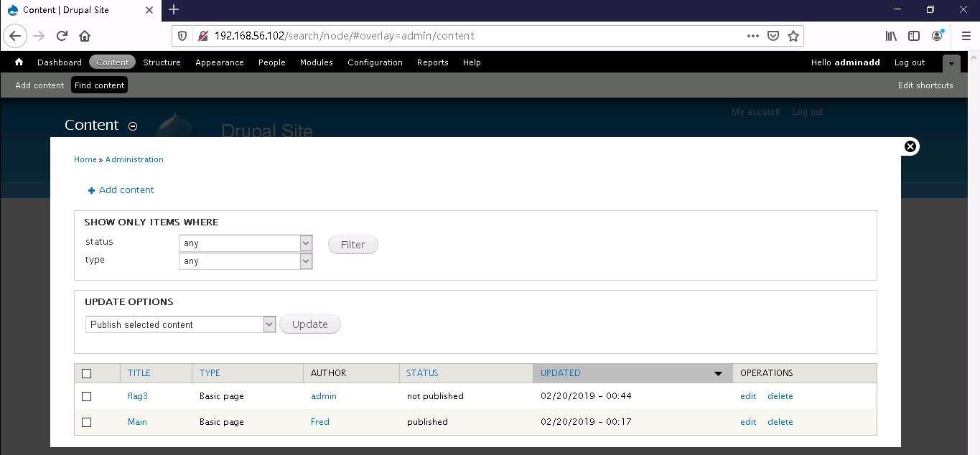
Task: Edit the Main page
Action: point(748,422)
